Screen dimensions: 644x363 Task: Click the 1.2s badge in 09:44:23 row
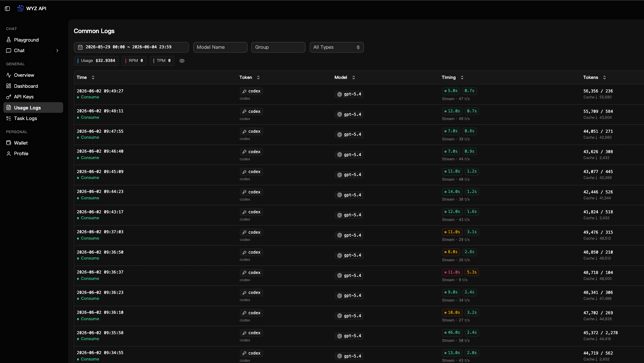(x=472, y=192)
